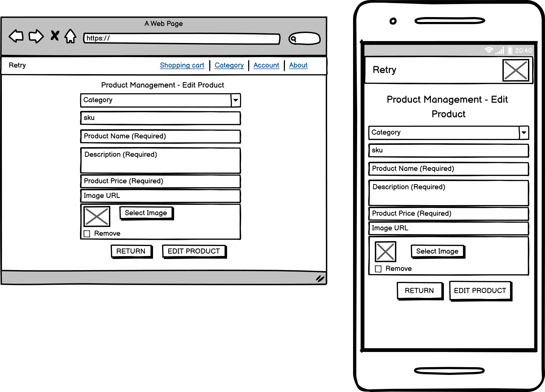545x392 pixels.
Task: Click the Select Image button desktop
Action: tap(145, 212)
